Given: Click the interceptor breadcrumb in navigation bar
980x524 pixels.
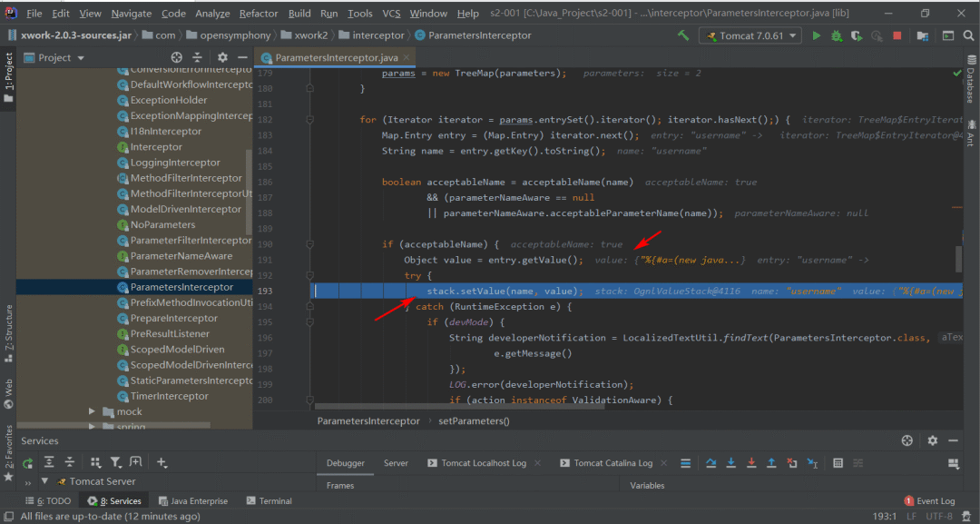Looking at the screenshot, I should (x=372, y=35).
